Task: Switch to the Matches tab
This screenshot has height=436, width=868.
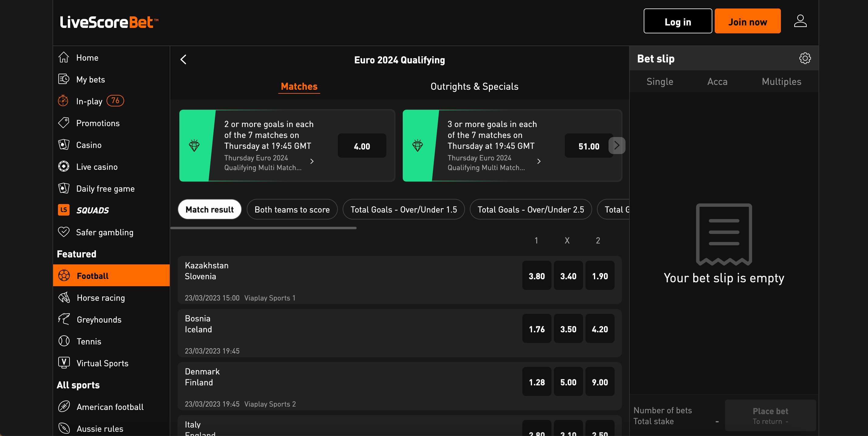Action: tap(299, 86)
